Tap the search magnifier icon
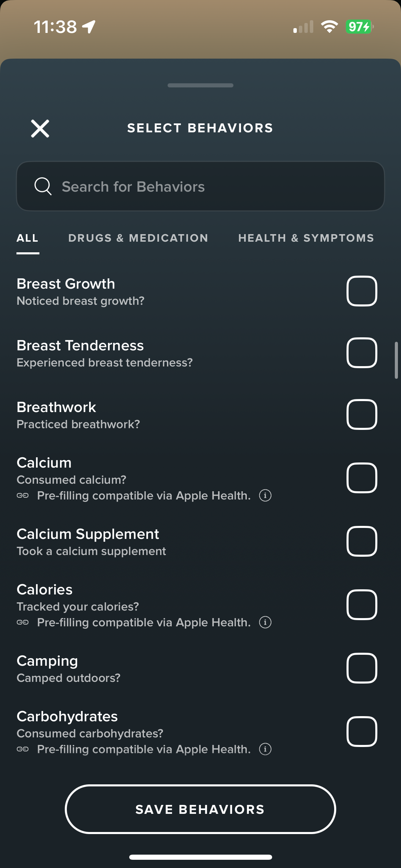The height and width of the screenshot is (868, 401). point(43,186)
